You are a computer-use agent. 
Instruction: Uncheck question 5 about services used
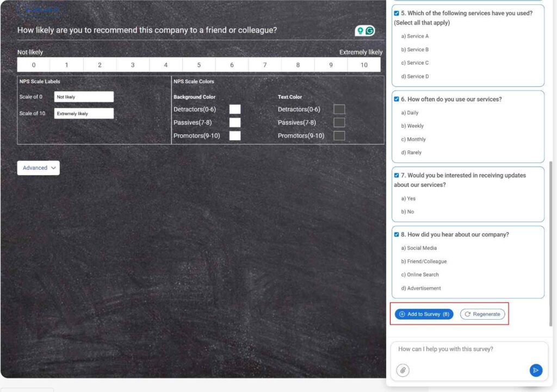(x=397, y=13)
